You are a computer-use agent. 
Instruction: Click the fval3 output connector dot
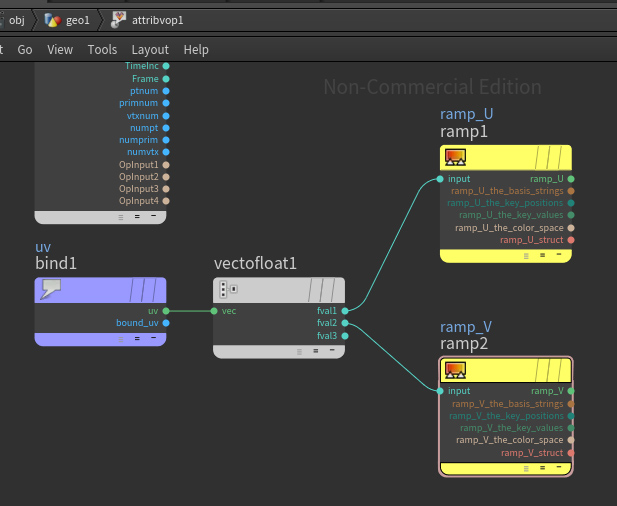(x=345, y=336)
